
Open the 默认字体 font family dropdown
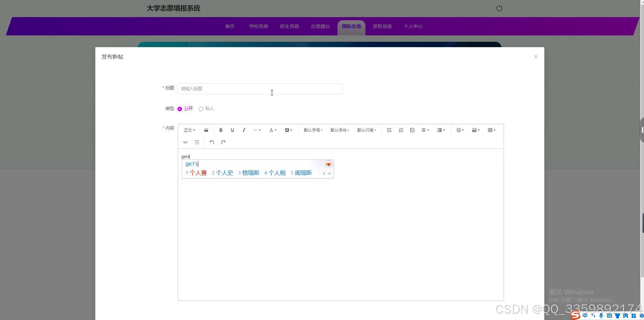point(340,130)
